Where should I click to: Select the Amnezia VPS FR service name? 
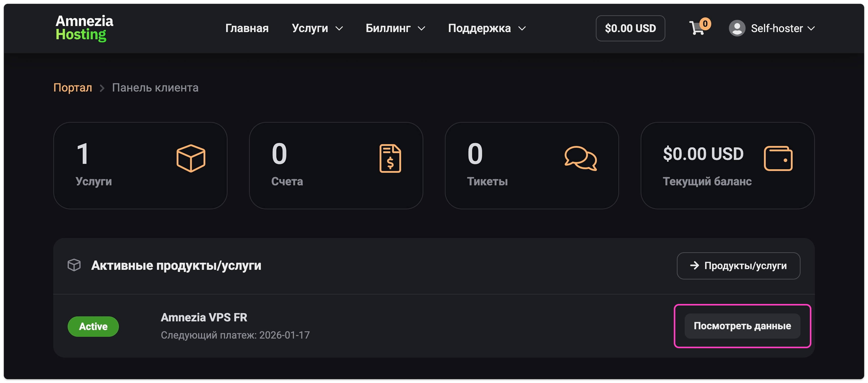click(204, 317)
